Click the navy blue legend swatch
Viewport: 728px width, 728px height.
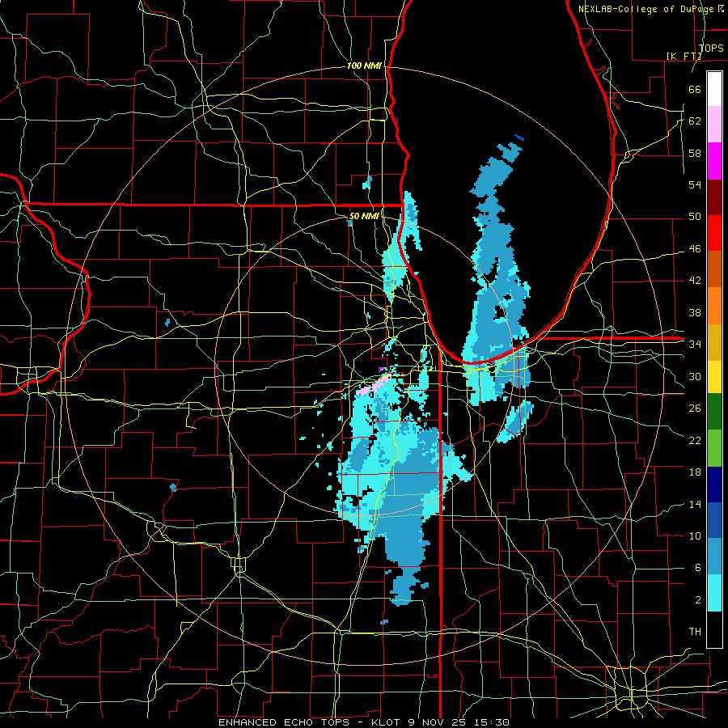[x=714, y=485]
